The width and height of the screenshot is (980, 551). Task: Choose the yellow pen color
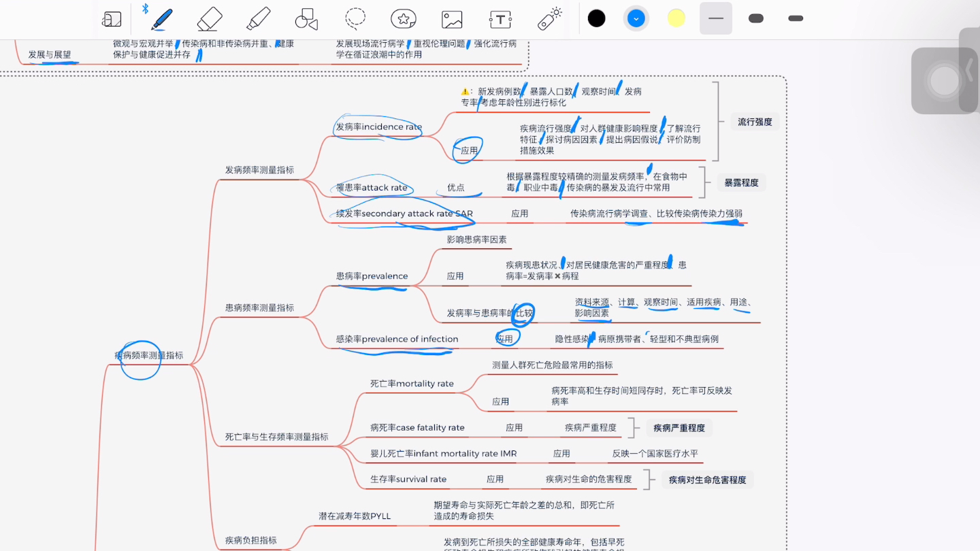click(x=676, y=18)
